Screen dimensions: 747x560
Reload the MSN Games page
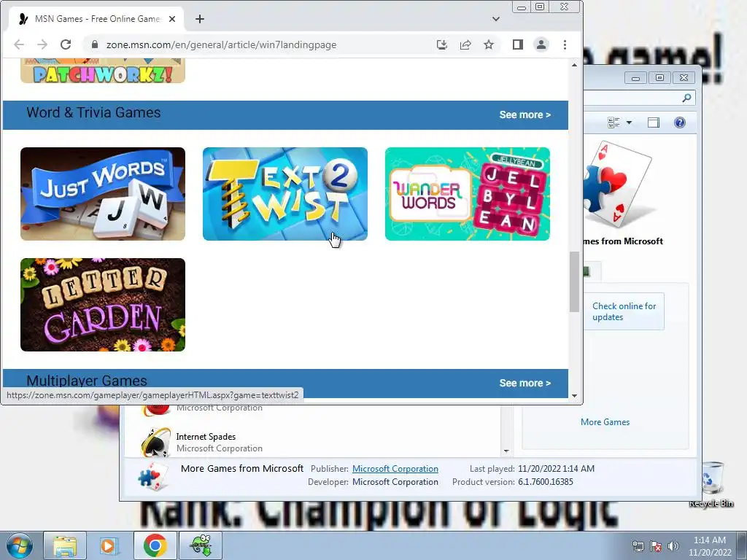coord(66,44)
